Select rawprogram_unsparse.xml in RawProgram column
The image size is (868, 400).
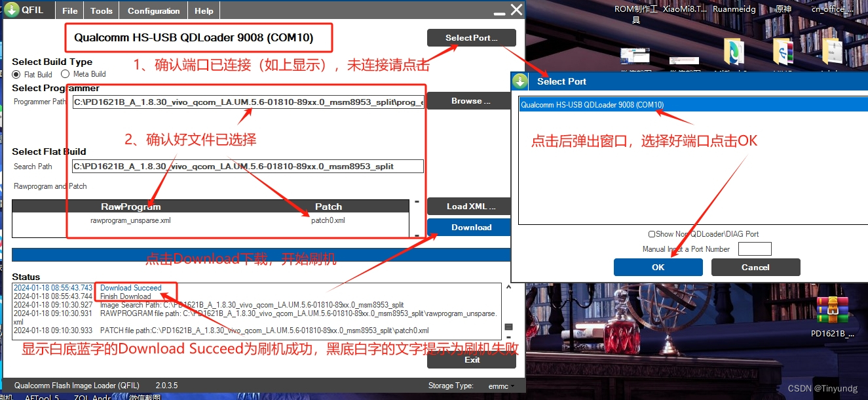(130, 220)
